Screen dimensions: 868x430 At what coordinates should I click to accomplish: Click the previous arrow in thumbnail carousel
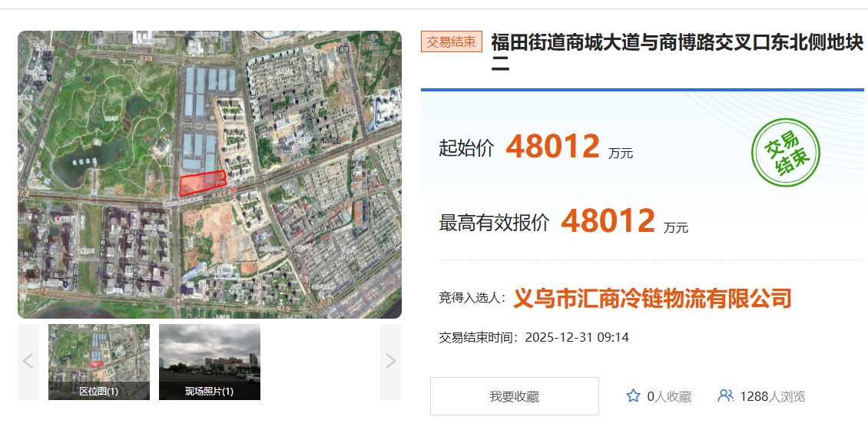[28, 362]
